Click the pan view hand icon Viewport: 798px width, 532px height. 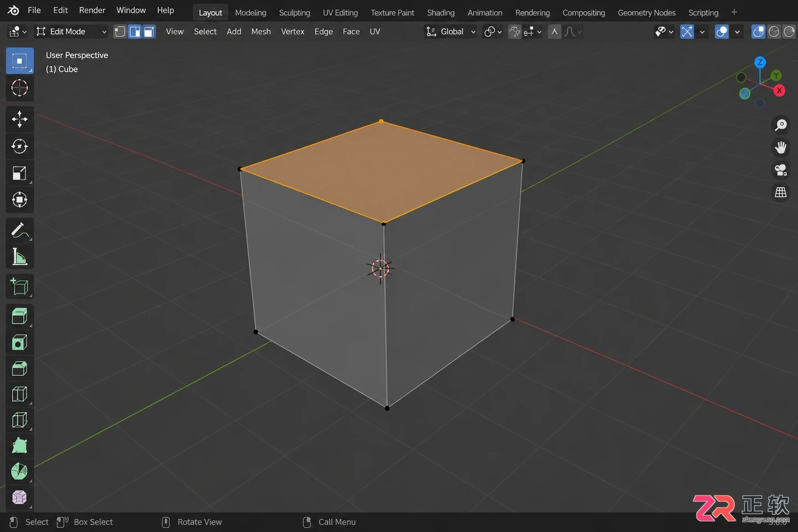(781, 147)
